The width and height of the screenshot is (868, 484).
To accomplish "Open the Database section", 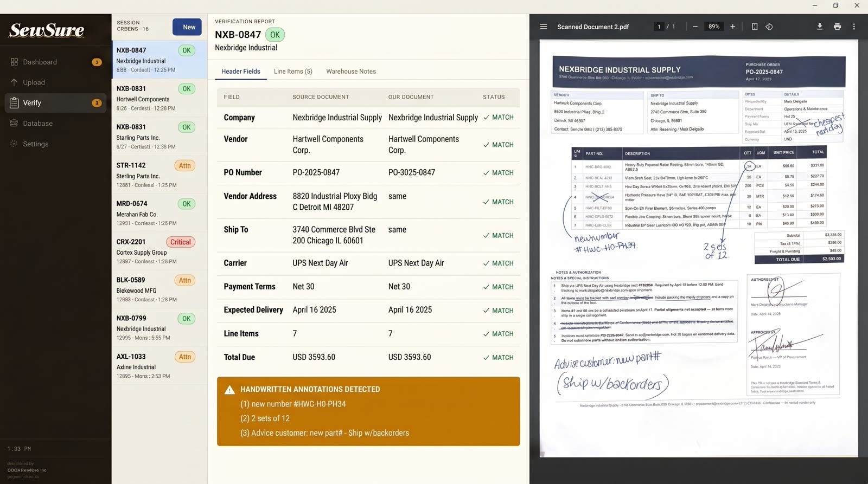I will [55, 123].
